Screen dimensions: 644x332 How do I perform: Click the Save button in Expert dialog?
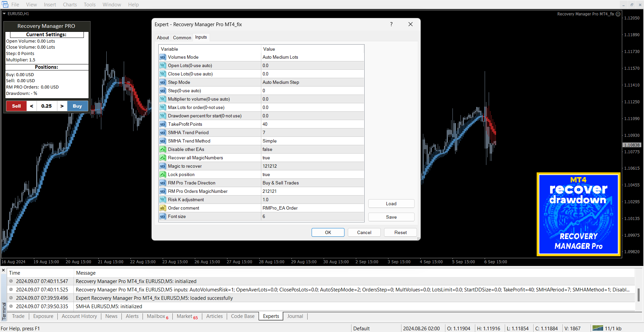click(x=391, y=217)
